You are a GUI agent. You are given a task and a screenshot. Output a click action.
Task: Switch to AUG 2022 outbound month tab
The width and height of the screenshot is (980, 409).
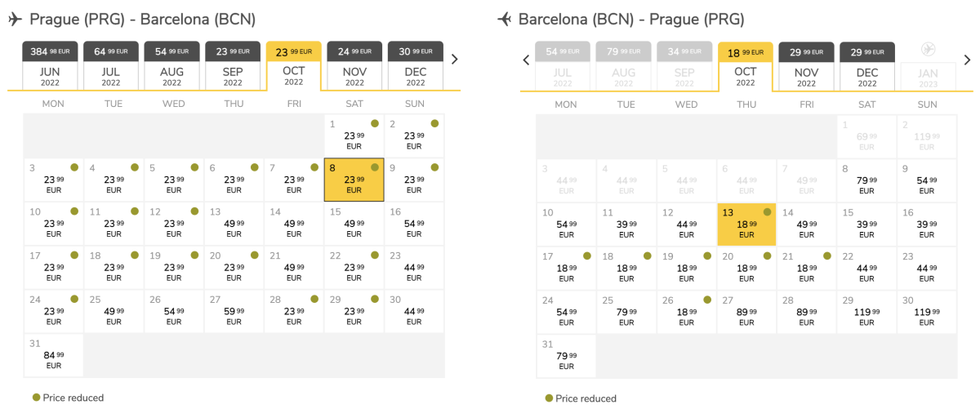pyautogui.click(x=172, y=66)
